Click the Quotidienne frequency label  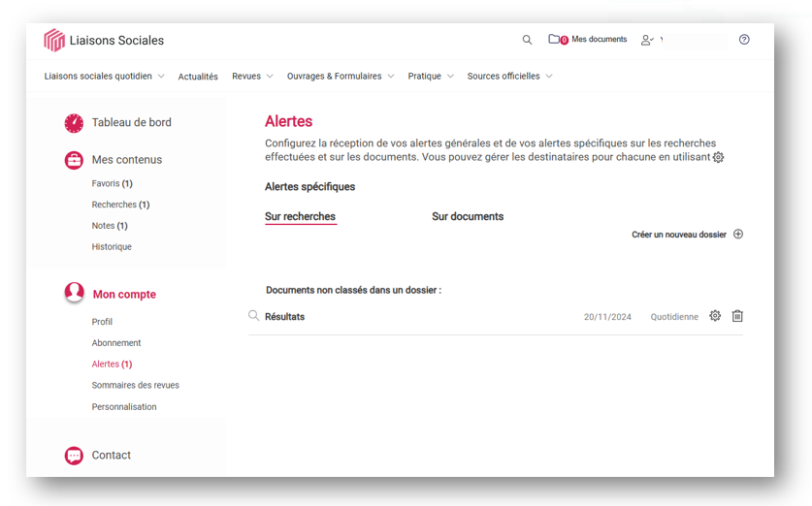674,317
